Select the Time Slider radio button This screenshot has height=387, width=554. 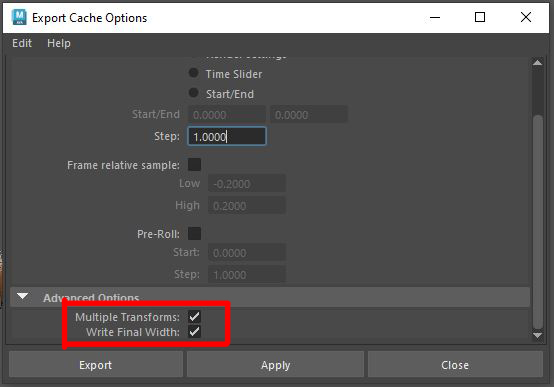click(193, 73)
